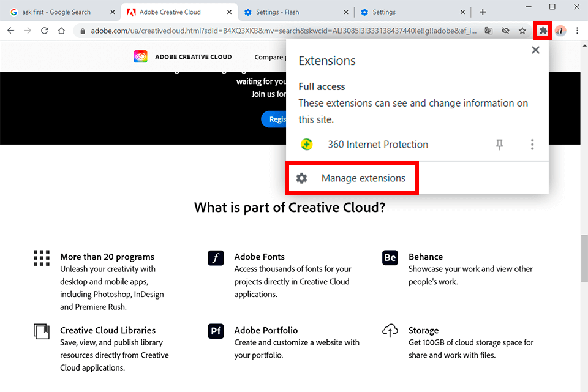Click the Manage extensions gear icon
588x392 pixels.
point(301,178)
